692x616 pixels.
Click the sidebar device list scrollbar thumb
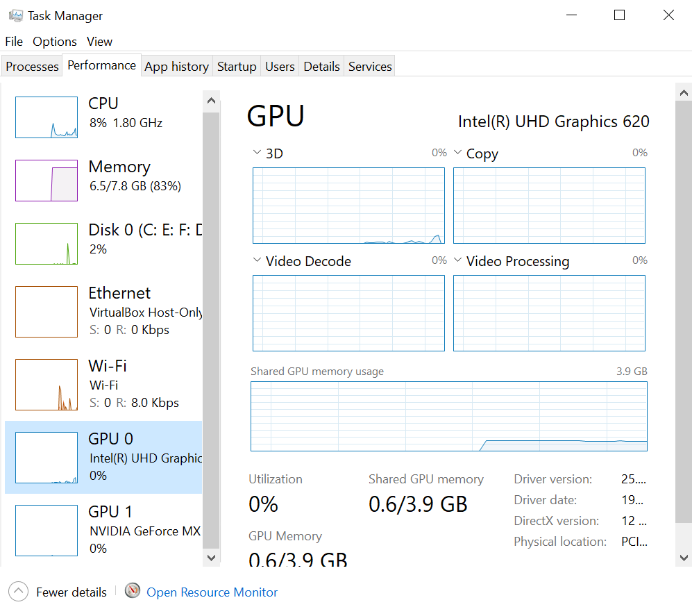click(x=211, y=331)
